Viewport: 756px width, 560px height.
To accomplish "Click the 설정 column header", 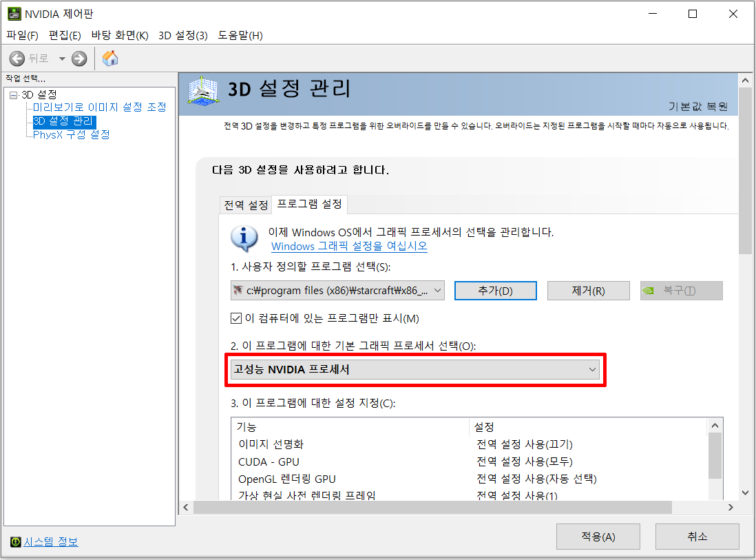I will [588, 427].
